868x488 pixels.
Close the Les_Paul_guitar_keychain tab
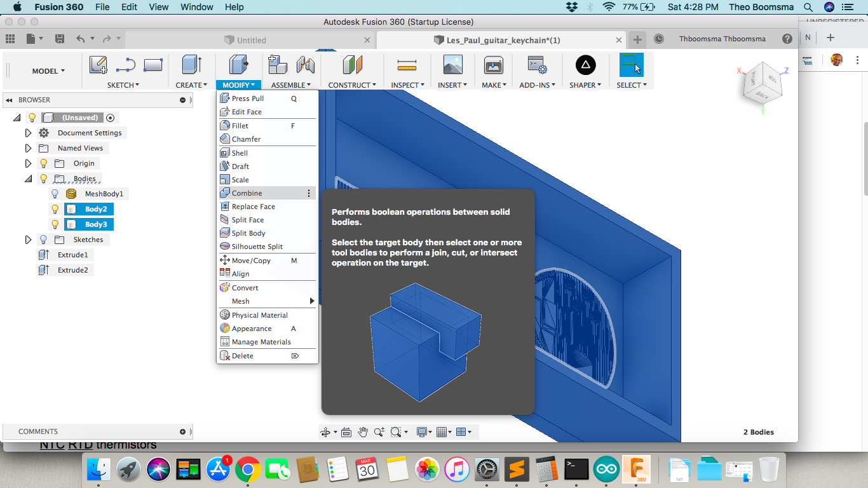(x=620, y=40)
